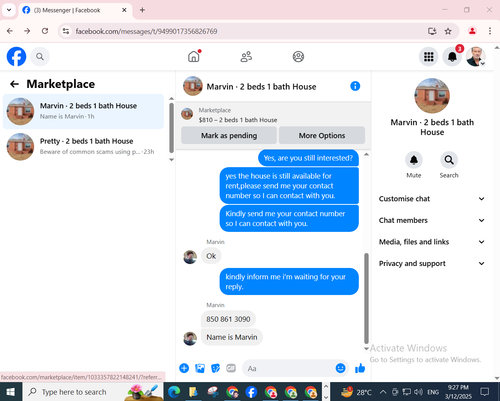Go back in browser history

click(10, 31)
